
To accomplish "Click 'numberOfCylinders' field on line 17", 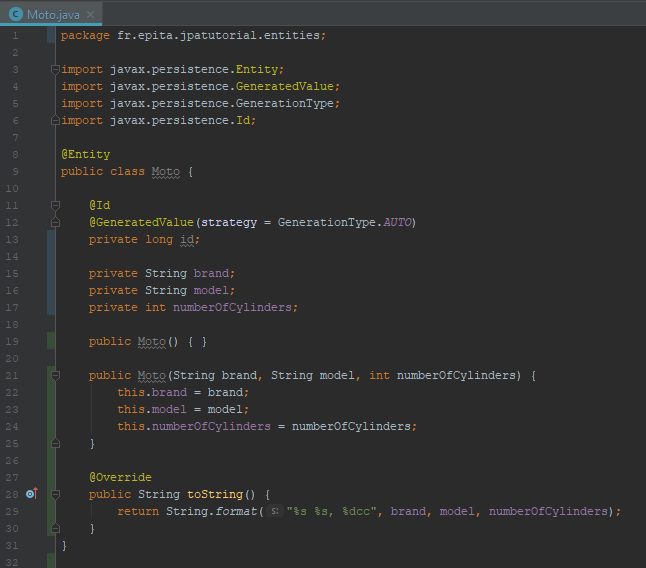I will tap(232, 307).
